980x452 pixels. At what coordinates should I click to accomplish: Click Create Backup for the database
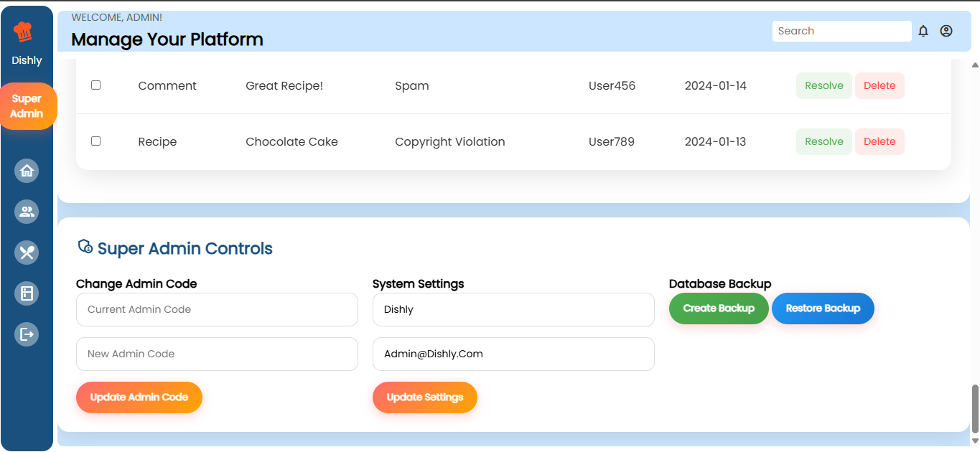pos(719,308)
